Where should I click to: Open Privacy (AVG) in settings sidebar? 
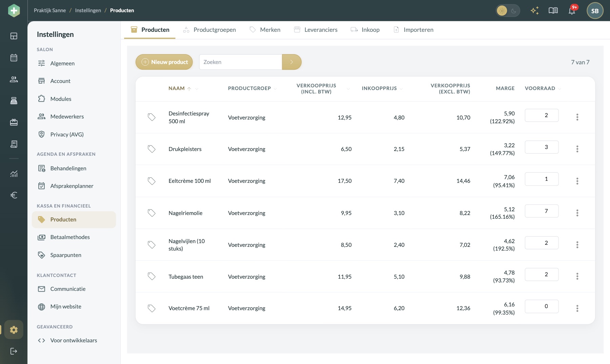point(74,134)
